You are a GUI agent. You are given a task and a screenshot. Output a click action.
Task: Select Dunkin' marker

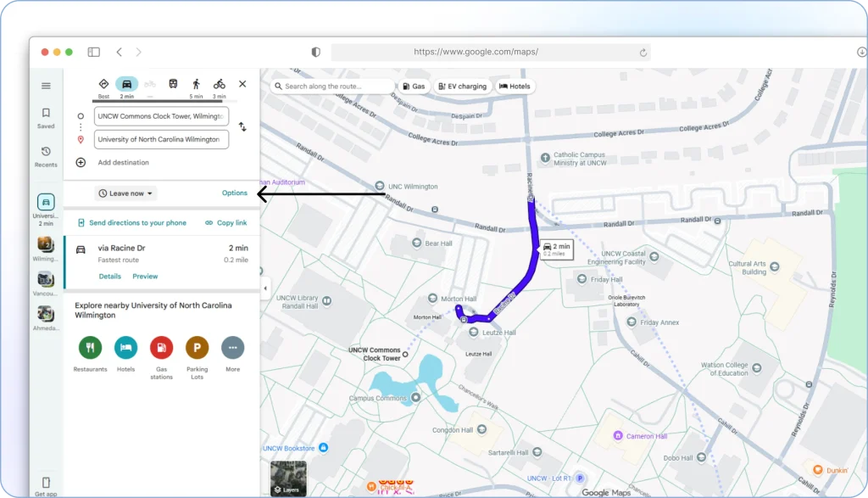[818, 470]
